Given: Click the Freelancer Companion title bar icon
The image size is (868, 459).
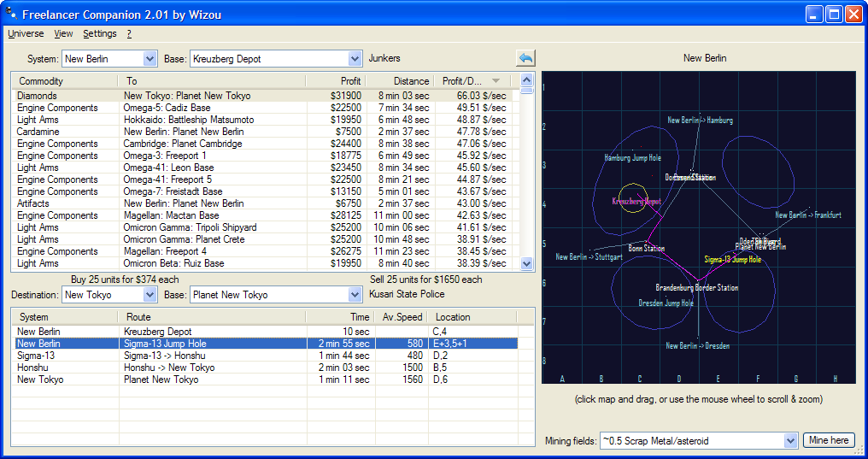Looking at the screenshot, I should coord(12,14).
